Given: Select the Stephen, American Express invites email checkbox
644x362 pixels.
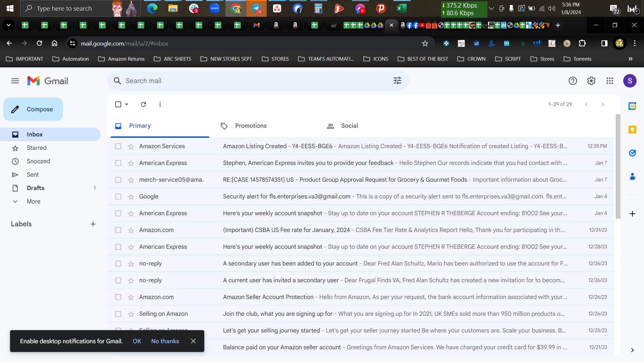Looking at the screenshot, I should [x=118, y=163].
